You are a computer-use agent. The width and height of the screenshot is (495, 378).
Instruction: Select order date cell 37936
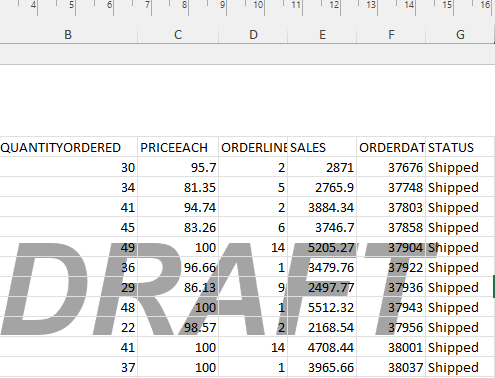(391, 287)
